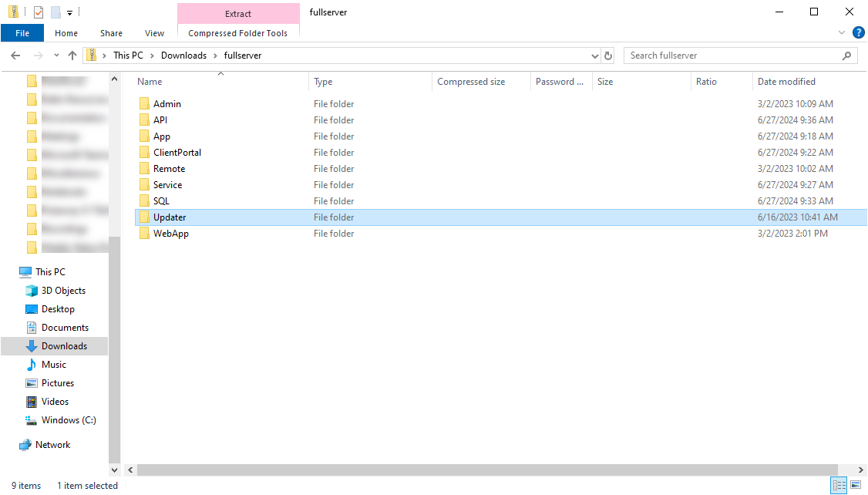Click the search magnifier icon
The image size is (868, 495).
[847, 56]
